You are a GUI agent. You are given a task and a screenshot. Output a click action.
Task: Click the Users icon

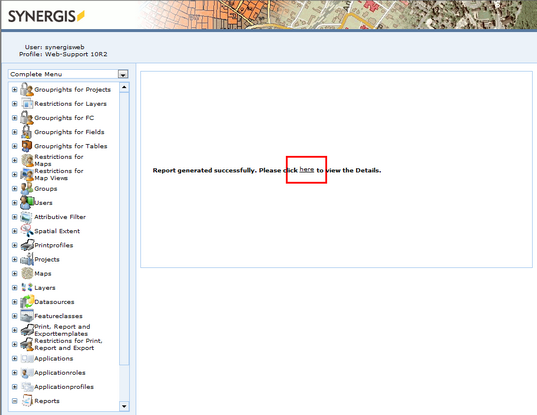(27, 202)
